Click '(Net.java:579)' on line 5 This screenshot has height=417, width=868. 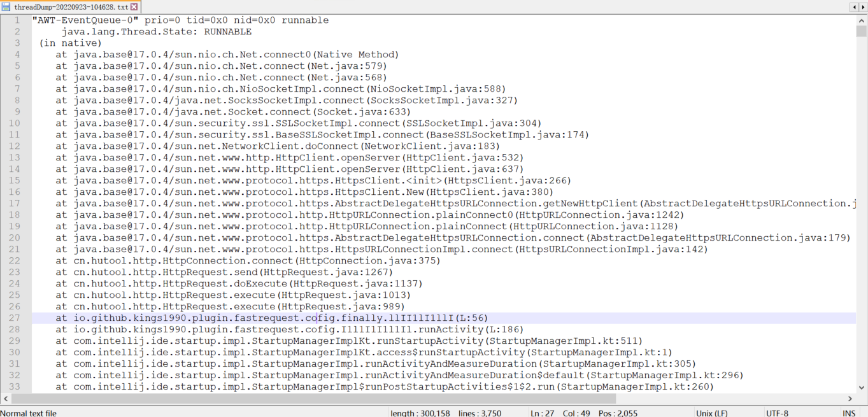tap(346, 66)
